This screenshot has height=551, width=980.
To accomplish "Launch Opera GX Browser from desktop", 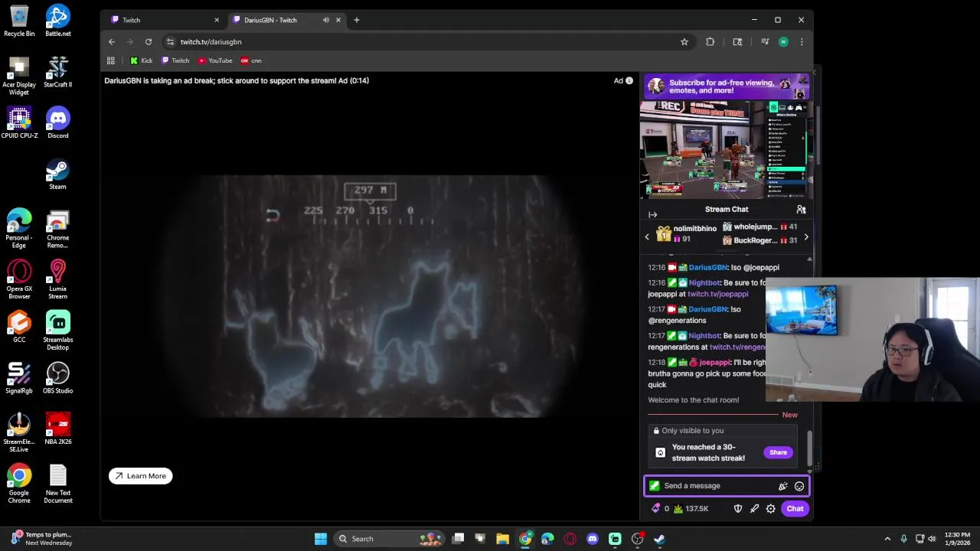I will 19,279.
